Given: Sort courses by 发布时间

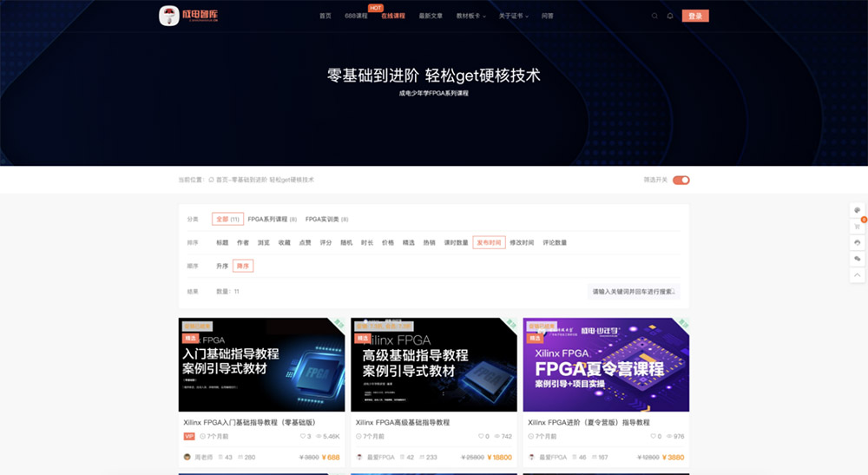Looking at the screenshot, I should [x=489, y=242].
